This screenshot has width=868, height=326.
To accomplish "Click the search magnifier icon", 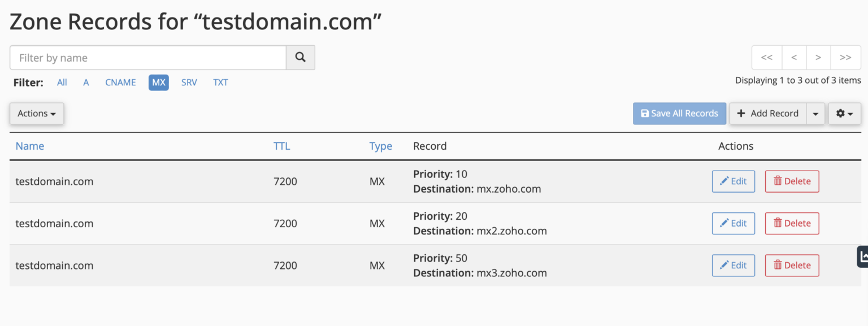I will [x=300, y=57].
